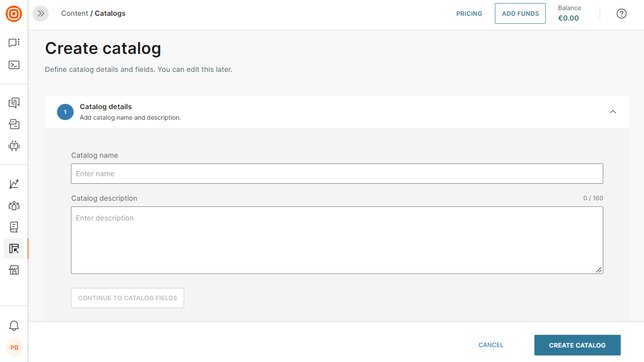Select the People audience icon
Image resolution: width=644 pixels, height=362 pixels.
click(x=14, y=205)
